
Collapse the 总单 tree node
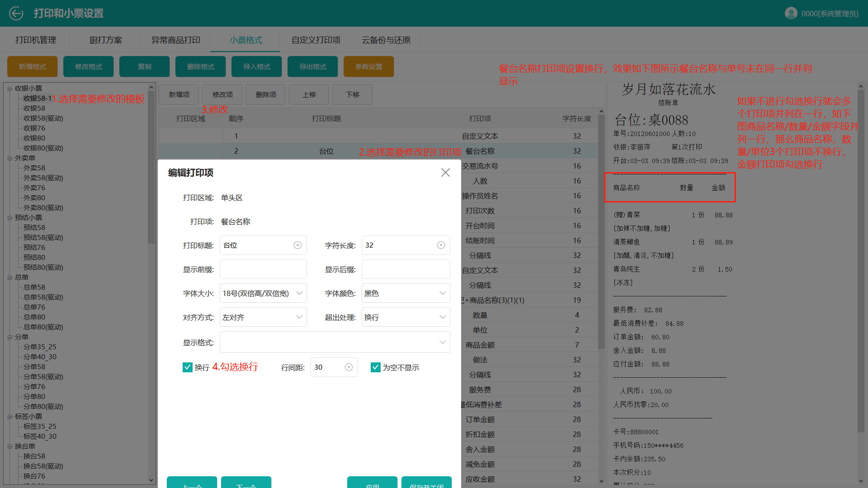pyautogui.click(x=10, y=277)
